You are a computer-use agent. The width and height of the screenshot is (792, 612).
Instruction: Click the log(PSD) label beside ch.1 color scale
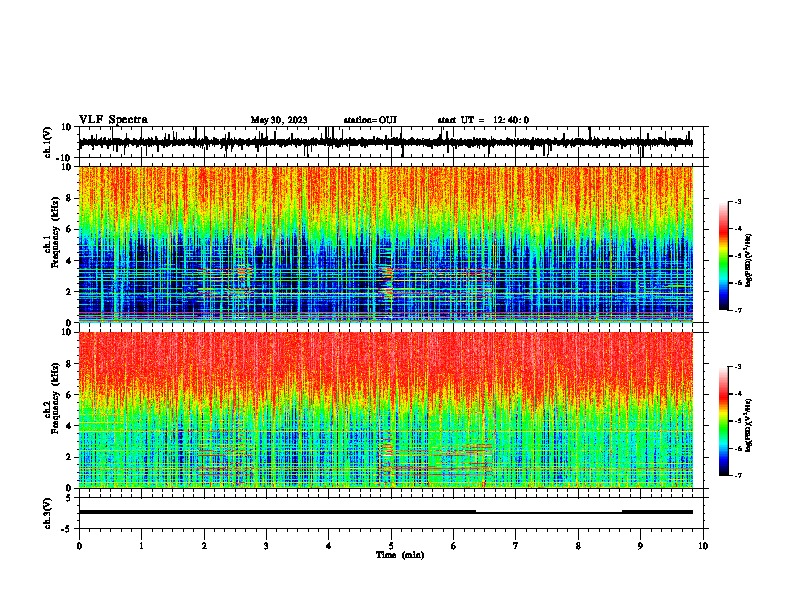pyautogui.click(x=749, y=261)
